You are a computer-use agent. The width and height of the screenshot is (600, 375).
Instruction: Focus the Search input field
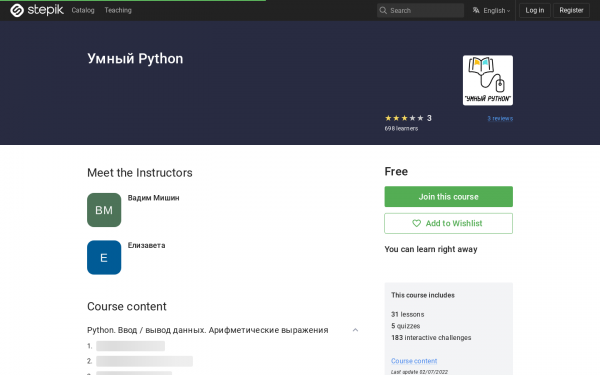pos(420,10)
